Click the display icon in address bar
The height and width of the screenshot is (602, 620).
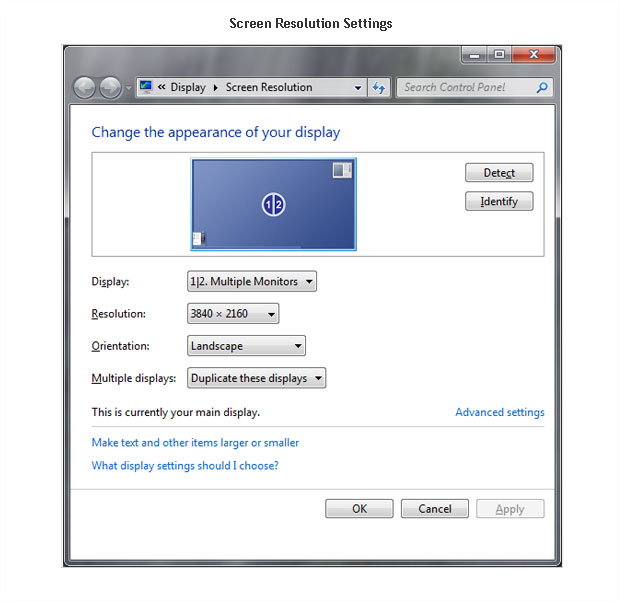click(x=146, y=87)
